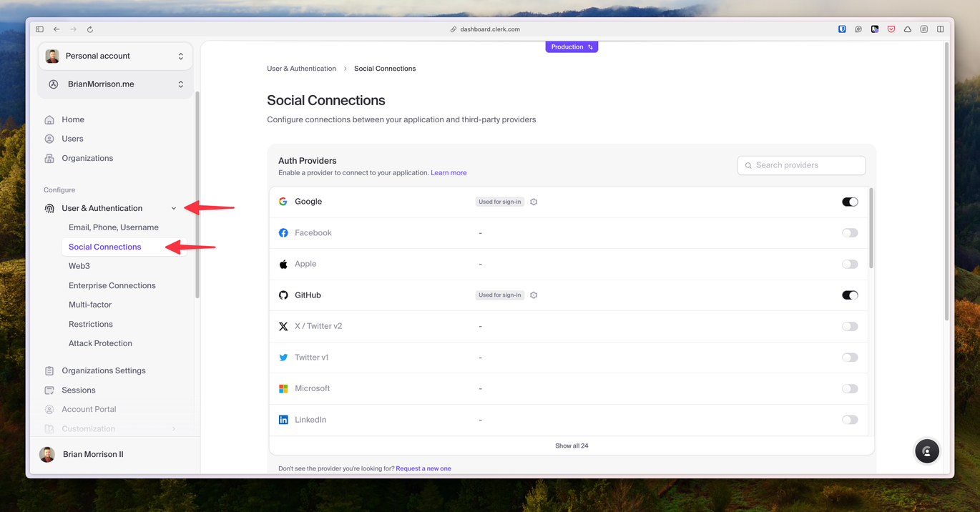The image size is (980, 512).
Task: Expand the Customization section chevron
Action: 174,428
